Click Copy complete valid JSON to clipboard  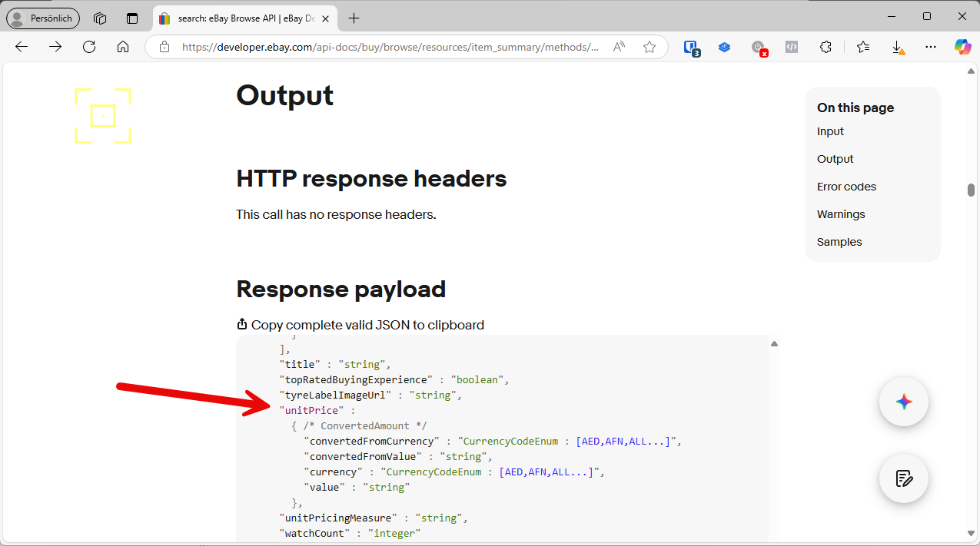pos(367,325)
